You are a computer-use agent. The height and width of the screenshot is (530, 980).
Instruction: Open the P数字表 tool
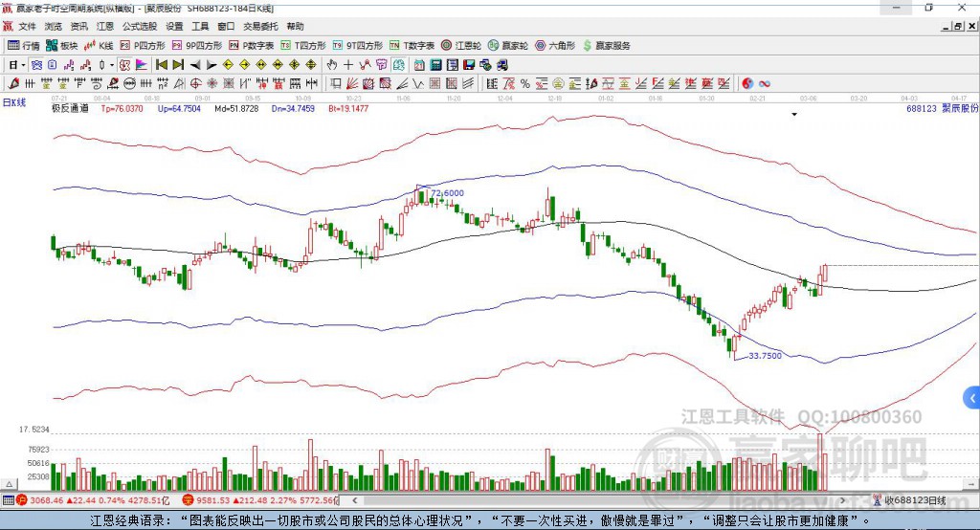pyautogui.click(x=252, y=45)
